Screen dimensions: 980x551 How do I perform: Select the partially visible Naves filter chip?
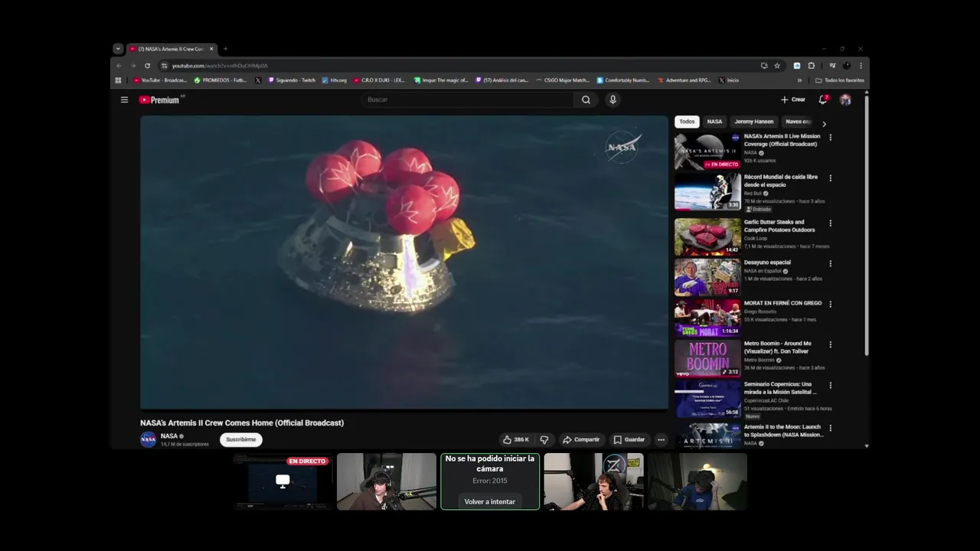click(798, 122)
